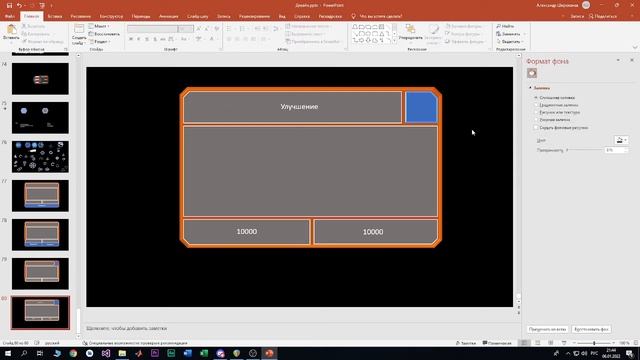The width and height of the screenshot is (640, 360).
Task: Open the font name combo box
Action: click(152, 29)
